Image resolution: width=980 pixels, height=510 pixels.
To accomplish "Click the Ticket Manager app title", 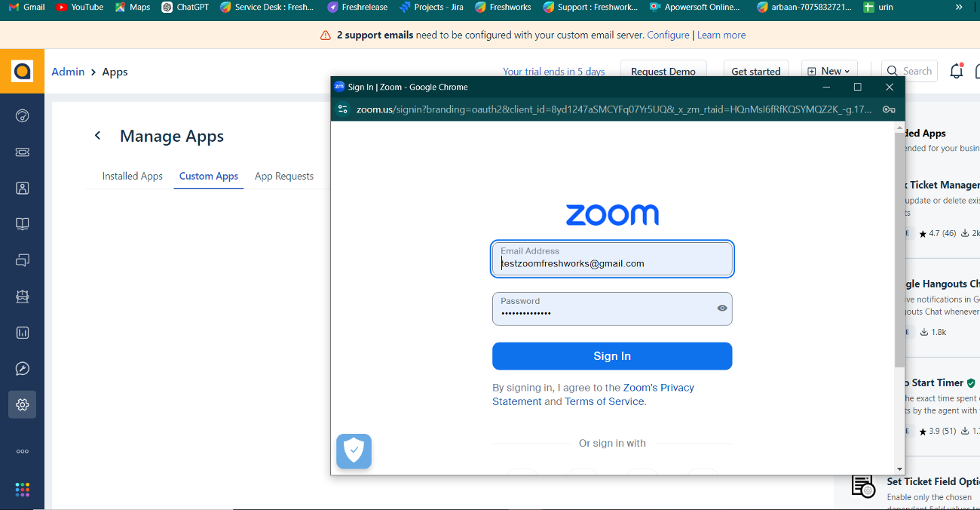I will click(x=941, y=185).
